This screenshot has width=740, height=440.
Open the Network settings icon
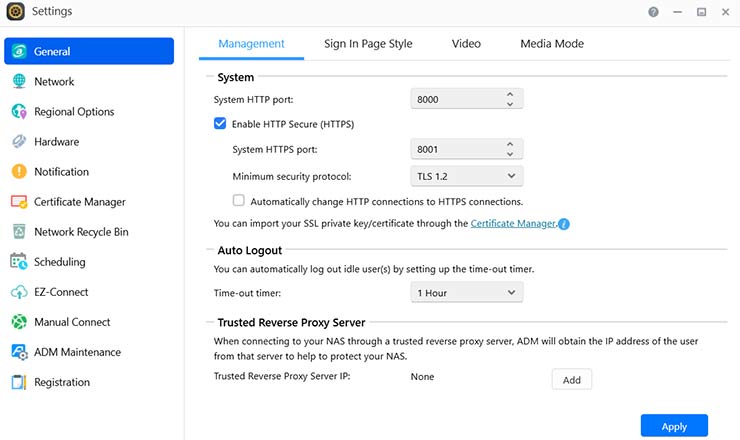pyautogui.click(x=18, y=82)
